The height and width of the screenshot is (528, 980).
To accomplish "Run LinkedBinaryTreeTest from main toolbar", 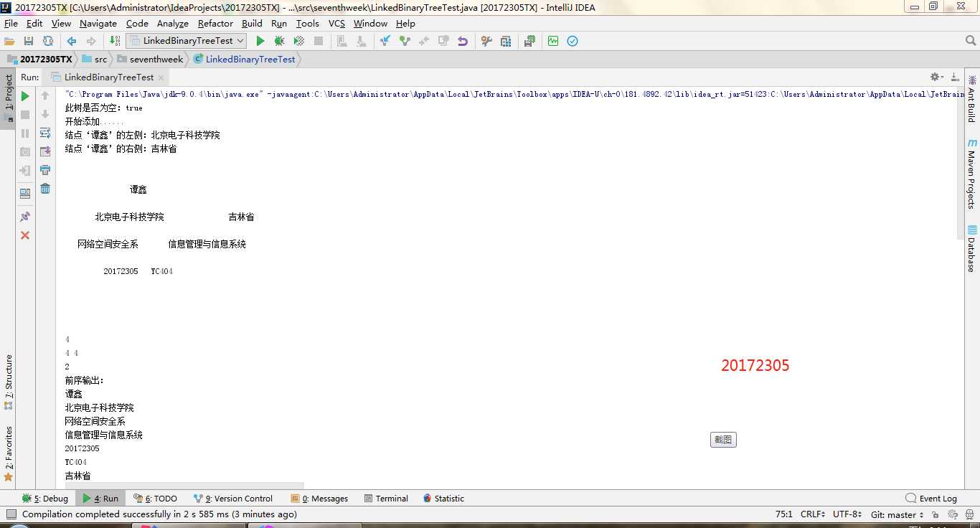I will (260, 42).
